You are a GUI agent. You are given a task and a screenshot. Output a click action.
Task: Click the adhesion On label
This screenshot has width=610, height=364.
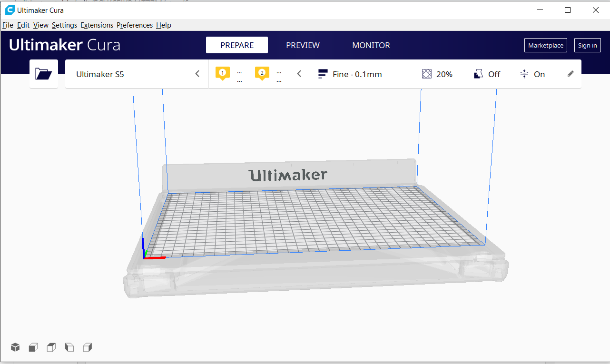[x=539, y=74]
